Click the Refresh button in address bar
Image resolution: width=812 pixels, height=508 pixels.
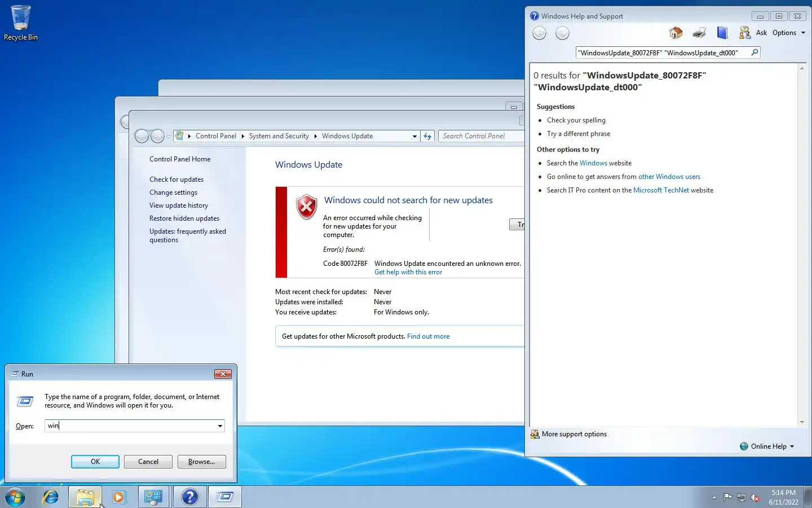427,136
